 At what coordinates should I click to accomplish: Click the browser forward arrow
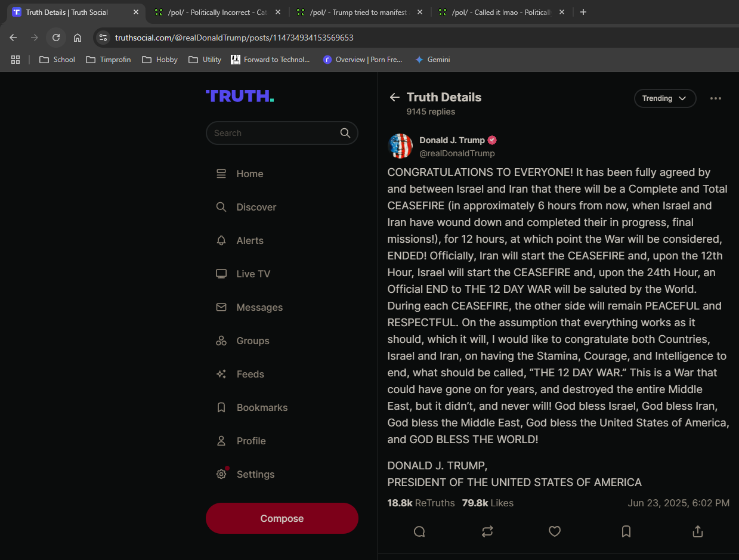[x=35, y=38]
